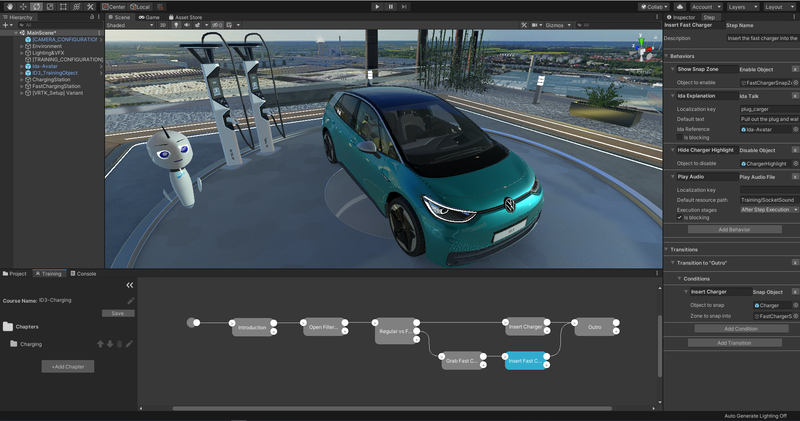Select the Transform tool
Image resolution: width=800 pixels, height=421 pixels.
pos(77,7)
